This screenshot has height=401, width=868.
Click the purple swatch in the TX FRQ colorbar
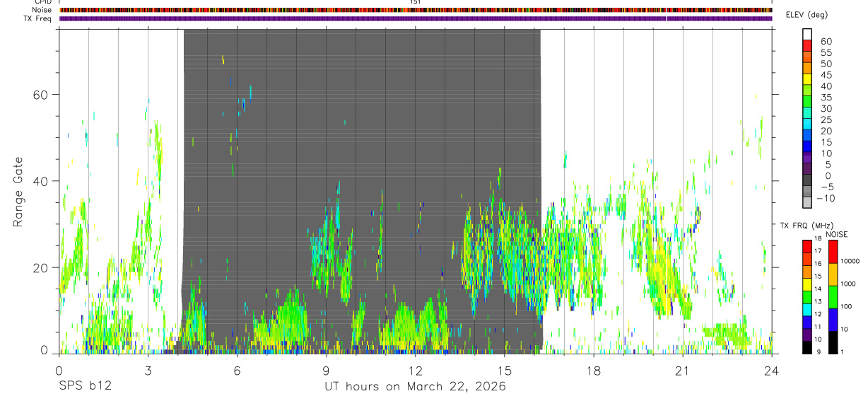pos(807,335)
